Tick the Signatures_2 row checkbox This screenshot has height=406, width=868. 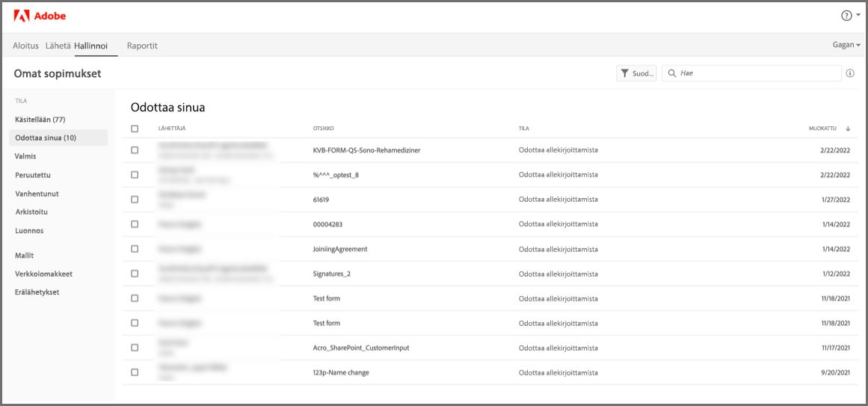tap(135, 274)
